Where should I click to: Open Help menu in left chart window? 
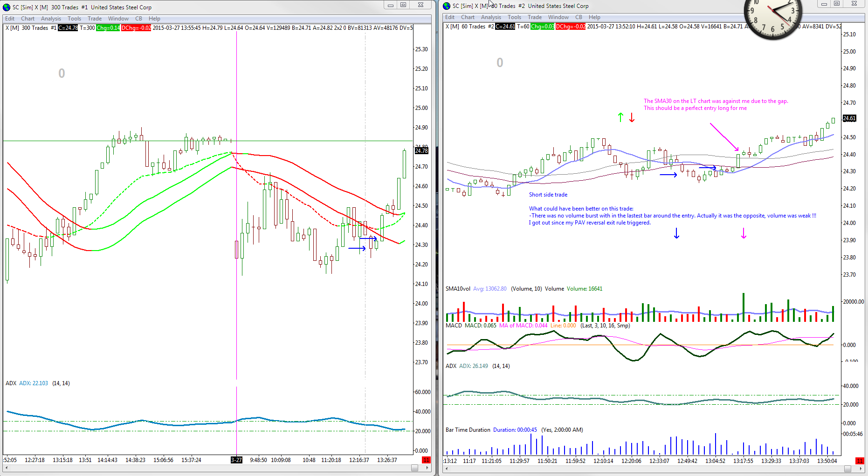154,19
